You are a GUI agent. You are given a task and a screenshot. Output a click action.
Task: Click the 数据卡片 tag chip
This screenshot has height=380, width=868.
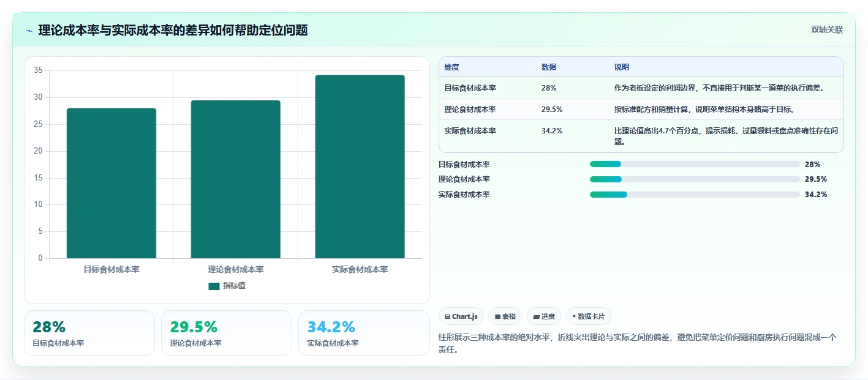589,316
